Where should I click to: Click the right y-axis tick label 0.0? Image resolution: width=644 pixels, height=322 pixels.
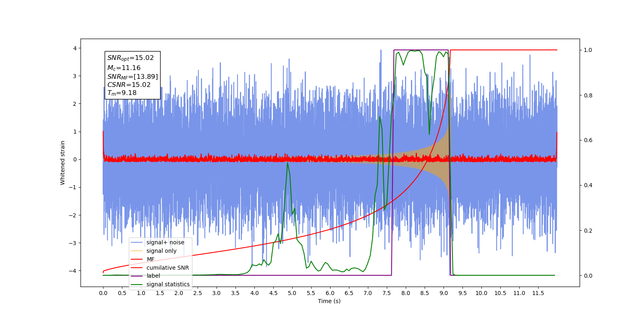pos(588,276)
